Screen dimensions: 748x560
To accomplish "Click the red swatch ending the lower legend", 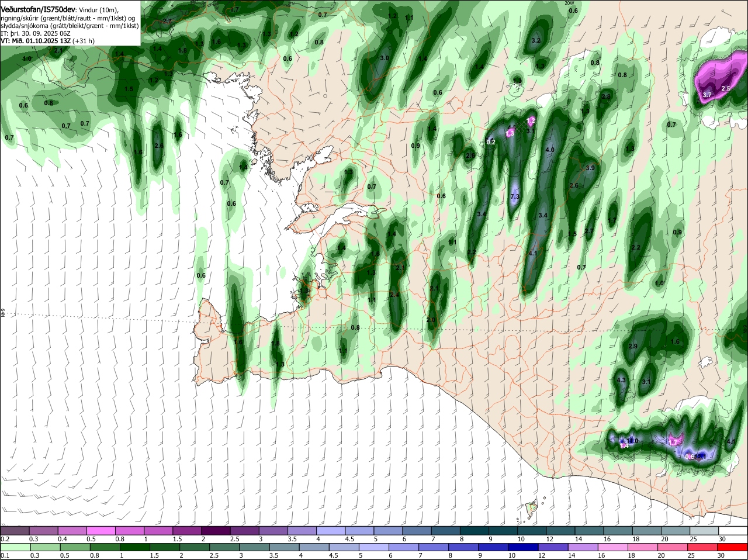I will (733, 547).
